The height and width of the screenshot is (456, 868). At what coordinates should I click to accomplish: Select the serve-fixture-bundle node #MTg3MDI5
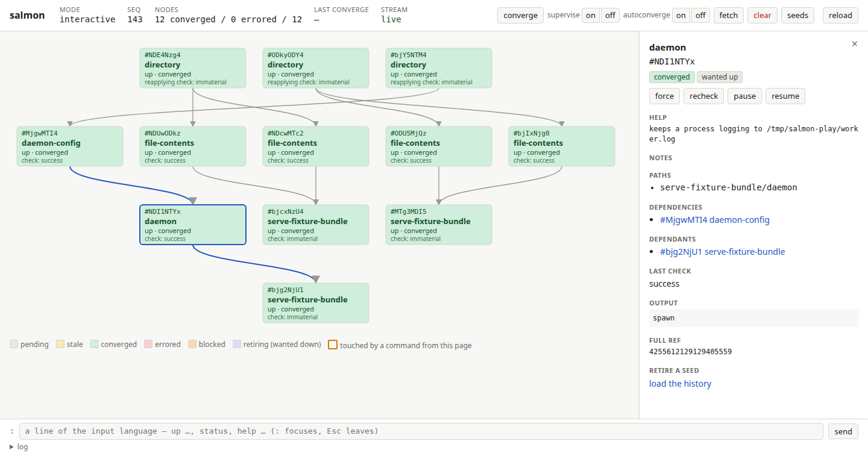point(439,225)
